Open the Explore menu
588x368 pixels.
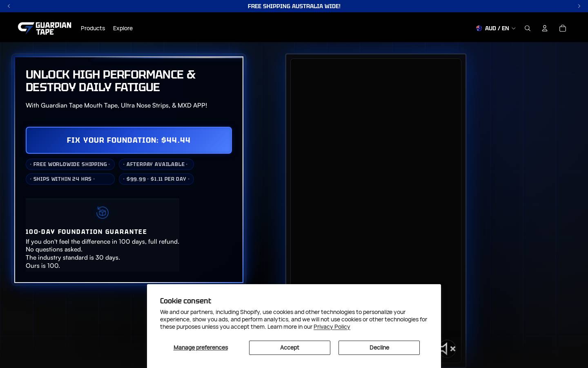[123, 28]
